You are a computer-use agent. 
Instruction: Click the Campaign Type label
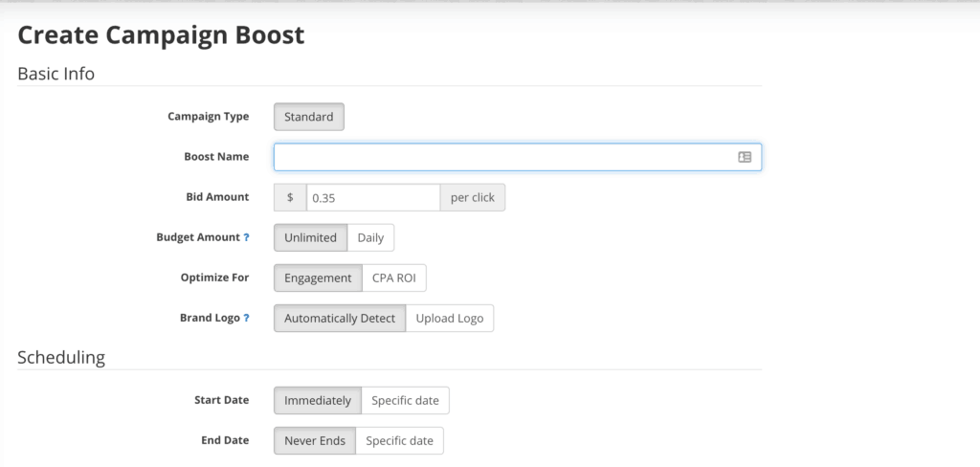208,117
